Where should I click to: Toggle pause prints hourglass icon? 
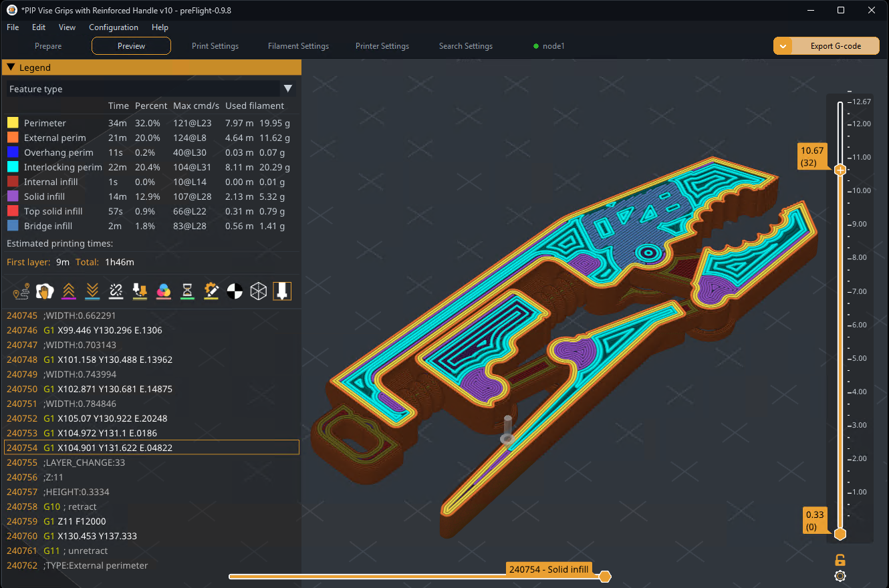pos(187,291)
